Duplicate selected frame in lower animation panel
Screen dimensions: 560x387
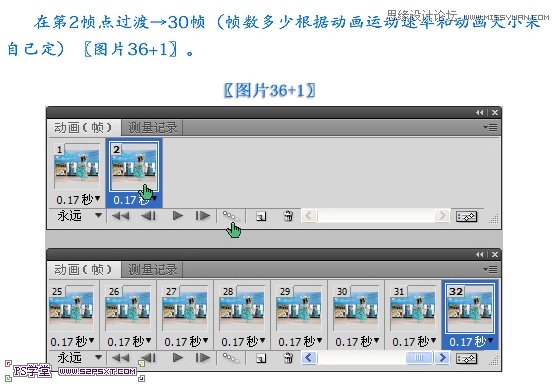pos(261,358)
